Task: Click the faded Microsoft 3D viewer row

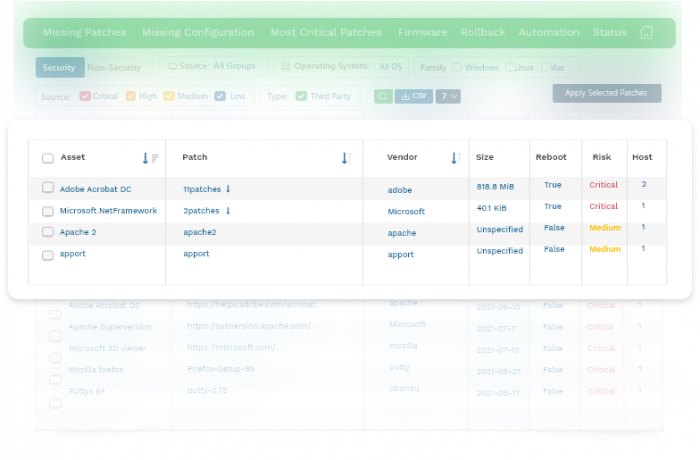Action: coord(107,348)
